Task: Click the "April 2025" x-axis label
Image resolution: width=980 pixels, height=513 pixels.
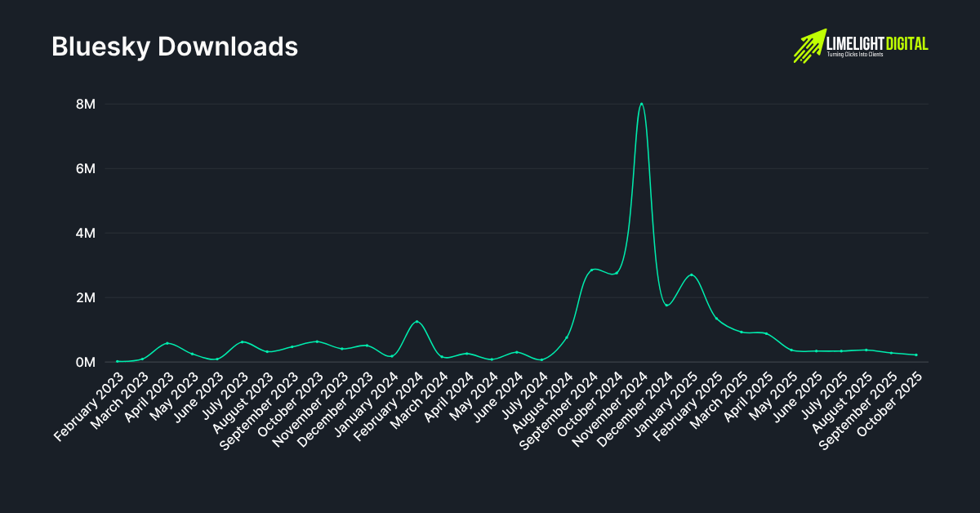Action: tap(749, 396)
